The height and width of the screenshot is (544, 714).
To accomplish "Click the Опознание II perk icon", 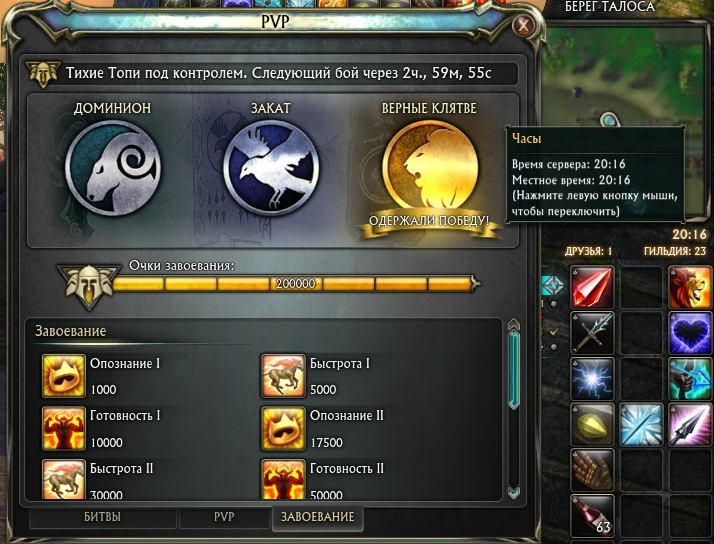I will pos(283,429).
